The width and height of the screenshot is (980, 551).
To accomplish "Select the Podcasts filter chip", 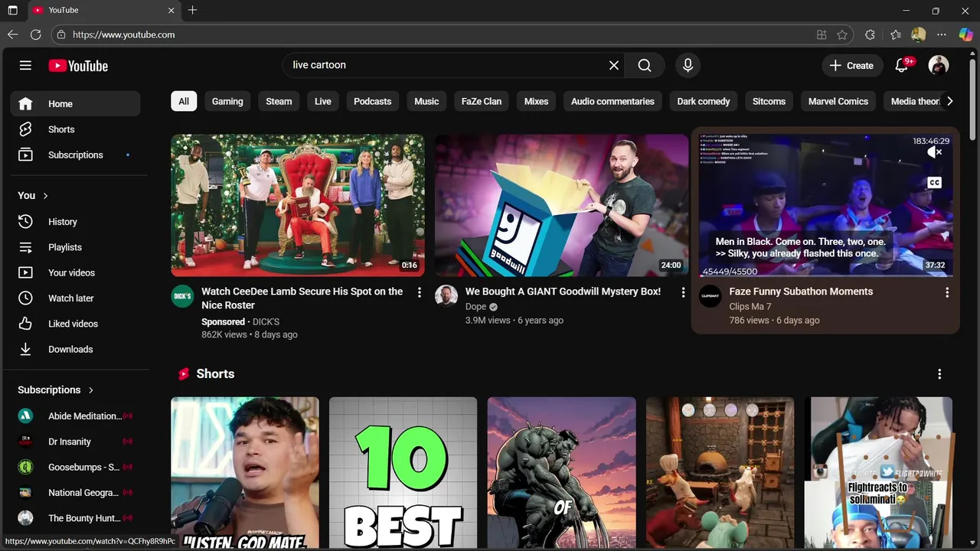I will (373, 101).
